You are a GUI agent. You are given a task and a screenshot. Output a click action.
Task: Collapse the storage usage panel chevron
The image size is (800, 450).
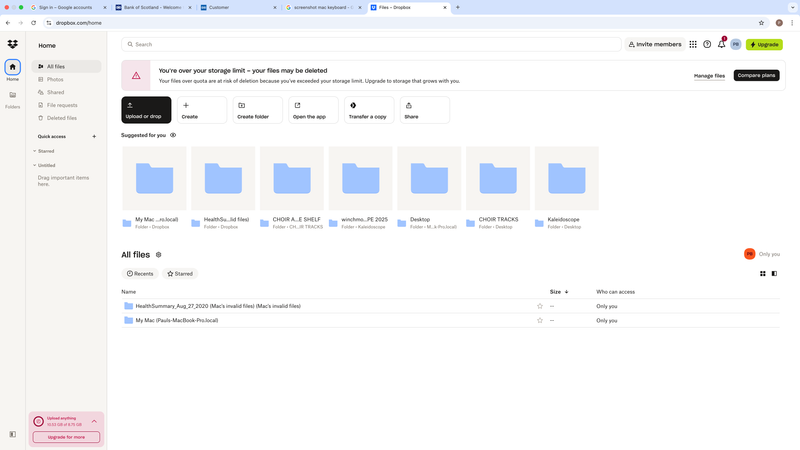94,421
